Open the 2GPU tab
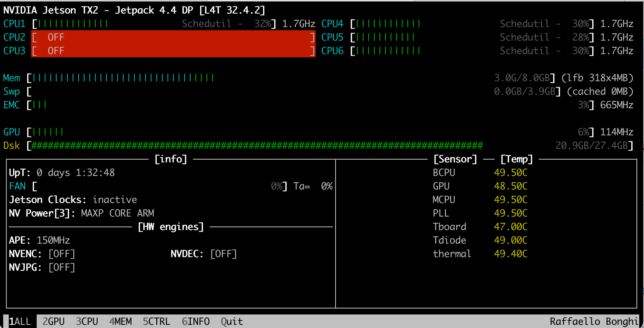The width and height of the screenshot is (644, 328). pyautogui.click(x=53, y=321)
